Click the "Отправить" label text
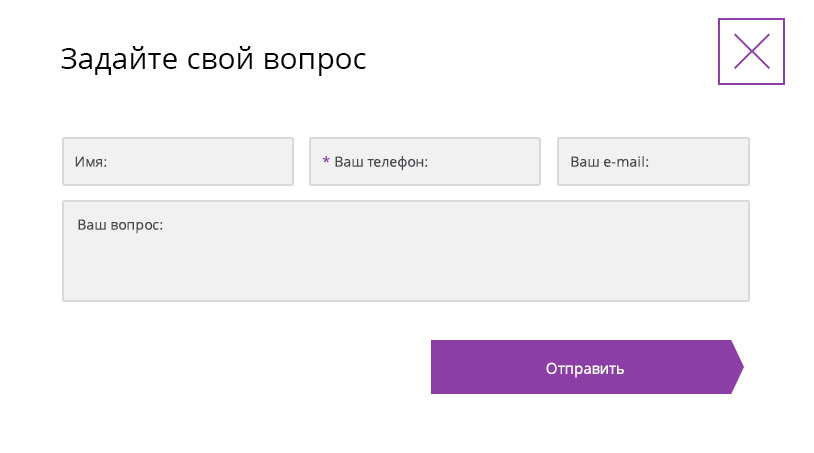This screenshot has height=453, width=814. [x=585, y=368]
